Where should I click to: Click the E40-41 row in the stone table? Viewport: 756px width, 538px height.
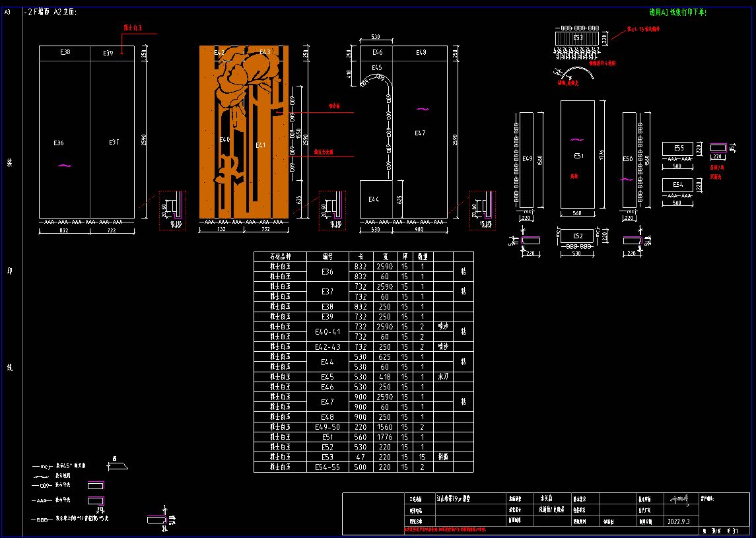click(x=364, y=331)
